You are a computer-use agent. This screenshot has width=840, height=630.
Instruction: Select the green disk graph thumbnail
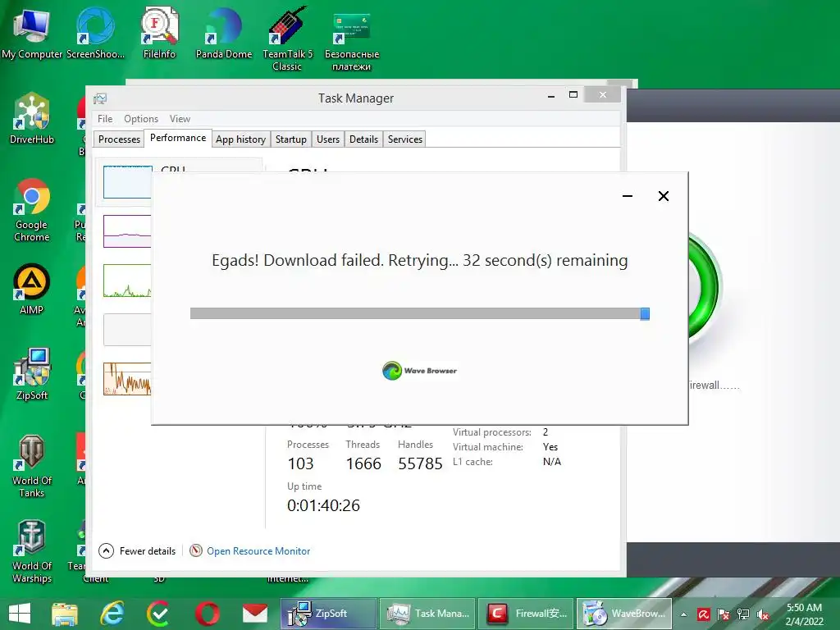[x=127, y=281]
